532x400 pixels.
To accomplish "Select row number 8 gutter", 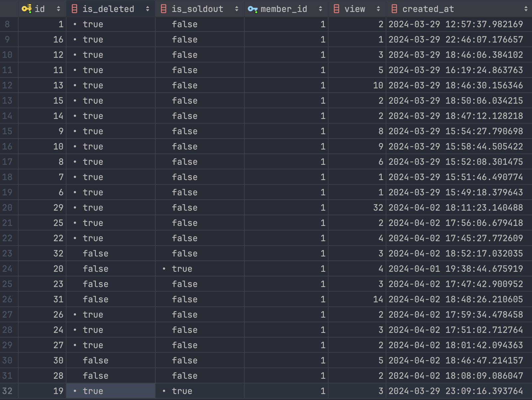I will tap(9, 24).
